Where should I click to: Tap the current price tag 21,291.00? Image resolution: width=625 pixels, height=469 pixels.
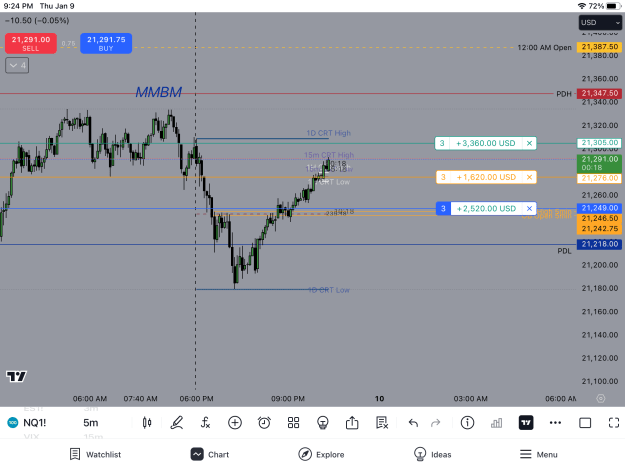click(599, 163)
